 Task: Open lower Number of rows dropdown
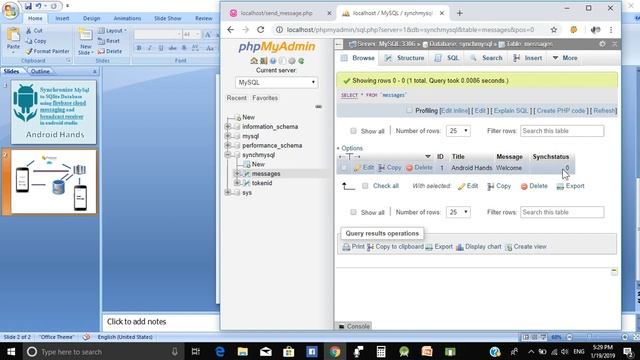[x=458, y=212]
